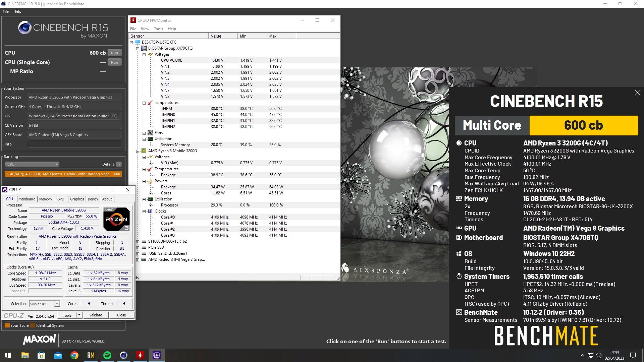644x362 pixels.
Task: Launch Microsoft Store from the taskbar
Action: [41, 355]
